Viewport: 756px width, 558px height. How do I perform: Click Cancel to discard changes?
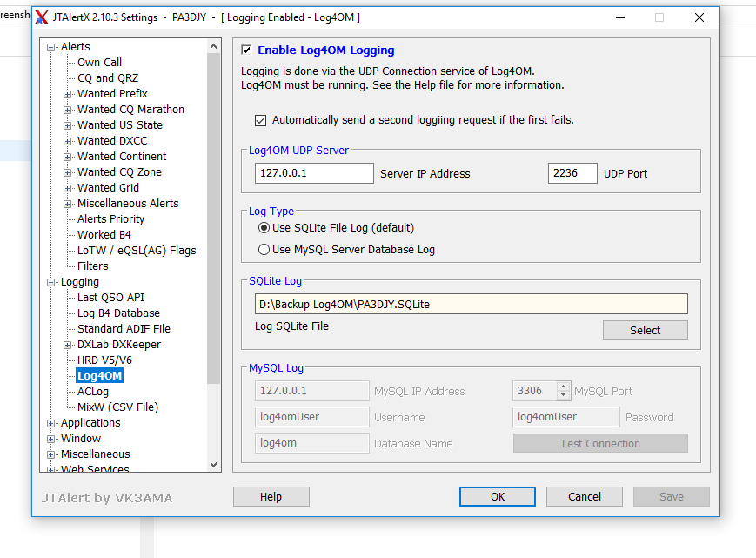pyautogui.click(x=585, y=497)
